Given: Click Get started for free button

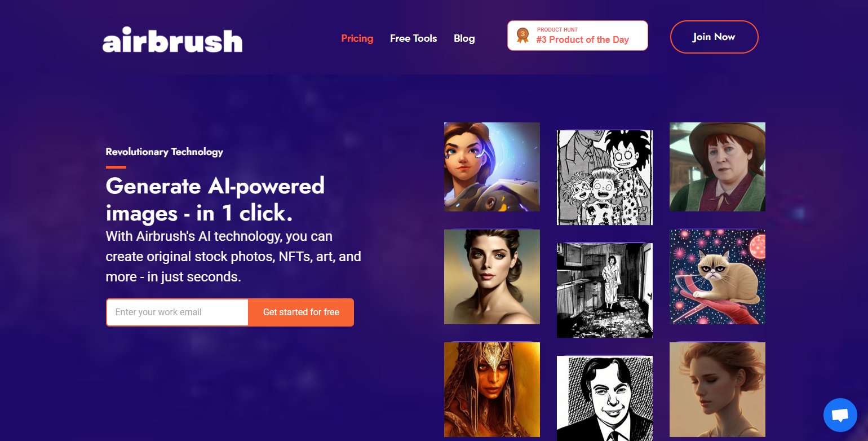Looking at the screenshot, I should coord(301,312).
